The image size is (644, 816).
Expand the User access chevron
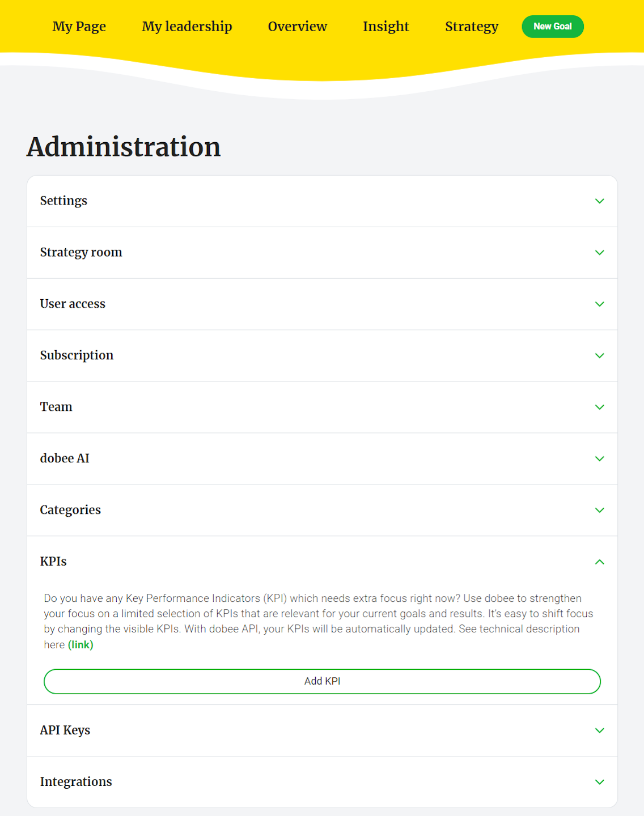[599, 304]
